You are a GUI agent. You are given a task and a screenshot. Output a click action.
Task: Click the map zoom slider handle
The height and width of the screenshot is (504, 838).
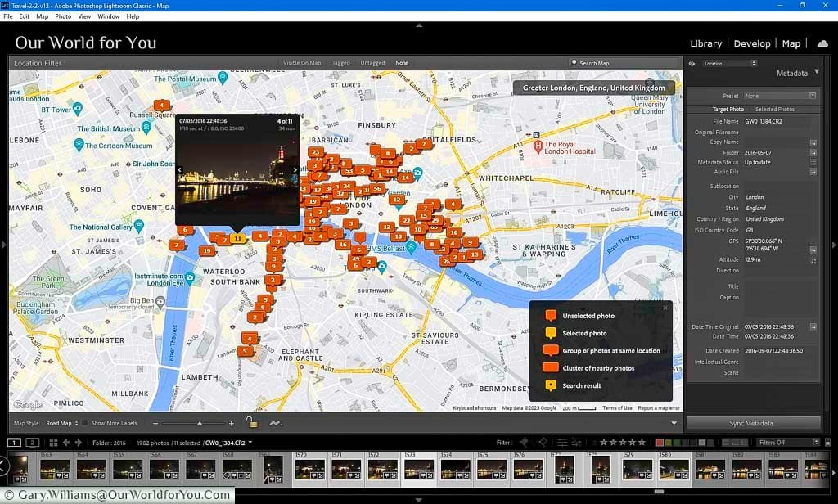pos(200,423)
